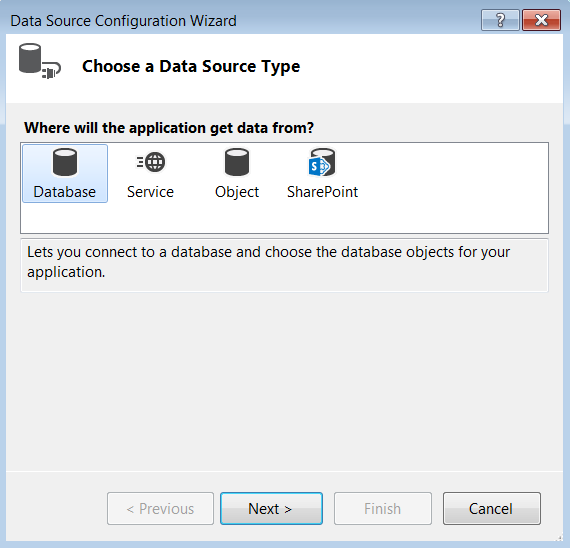The image size is (570, 548).
Task: Click the "Database" text label
Action: [x=65, y=192]
